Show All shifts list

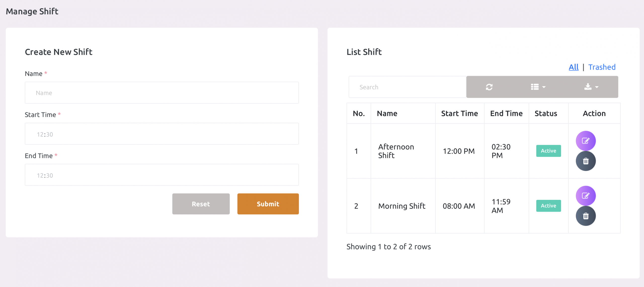573,67
